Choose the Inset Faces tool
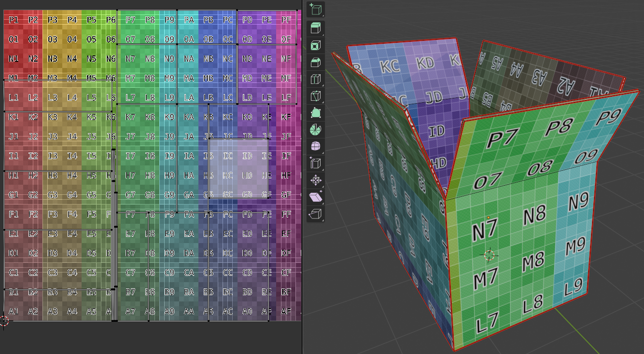644x354 pixels. [315, 46]
